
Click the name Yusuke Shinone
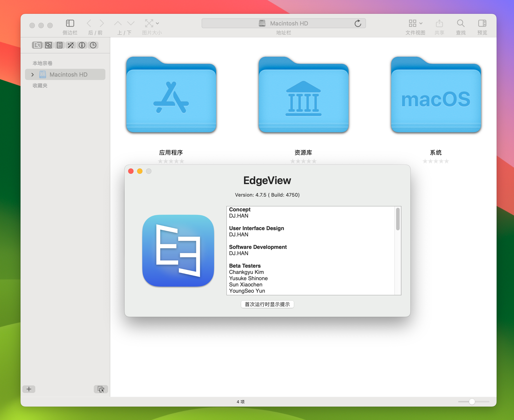pyautogui.click(x=248, y=278)
